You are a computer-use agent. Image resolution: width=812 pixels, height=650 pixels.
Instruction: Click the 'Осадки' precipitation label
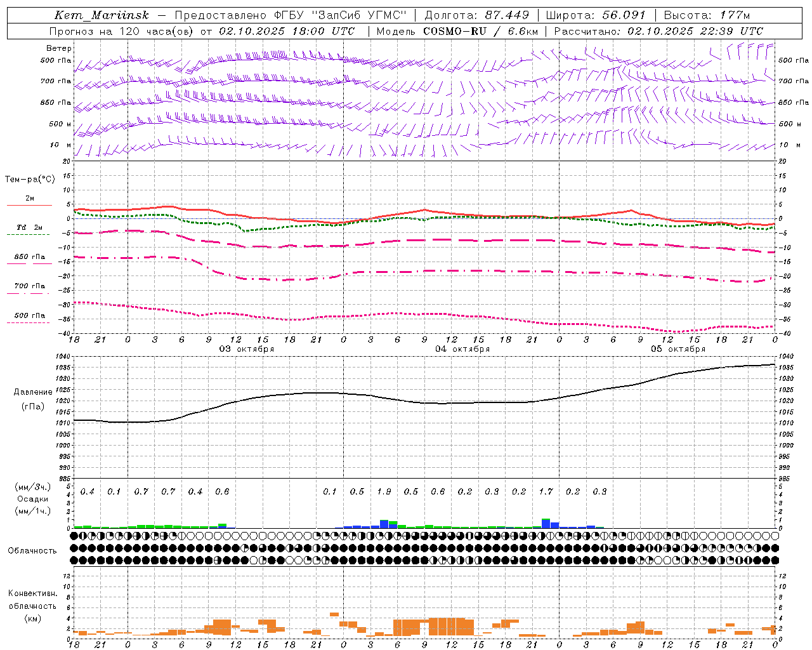pyautogui.click(x=33, y=499)
